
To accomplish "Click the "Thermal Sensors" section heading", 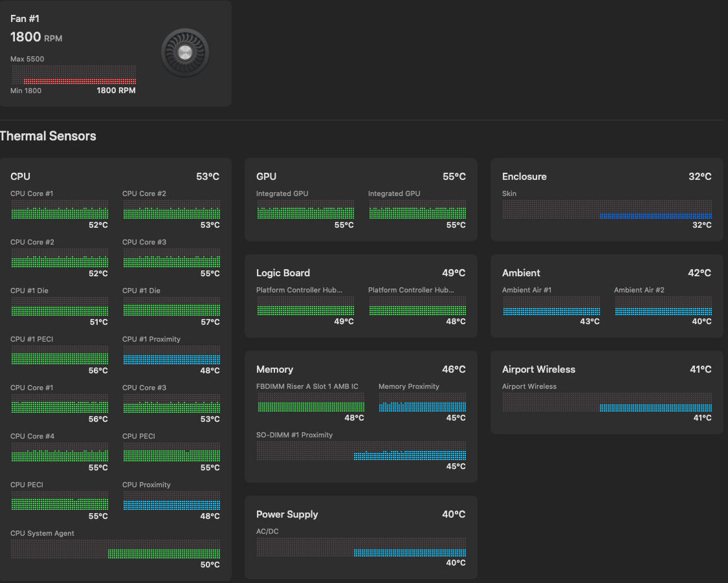I will pos(48,136).
